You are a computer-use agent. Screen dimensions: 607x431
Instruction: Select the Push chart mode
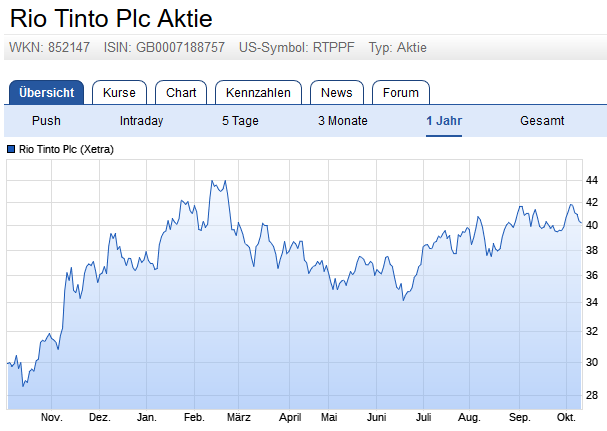click(46, 121)
